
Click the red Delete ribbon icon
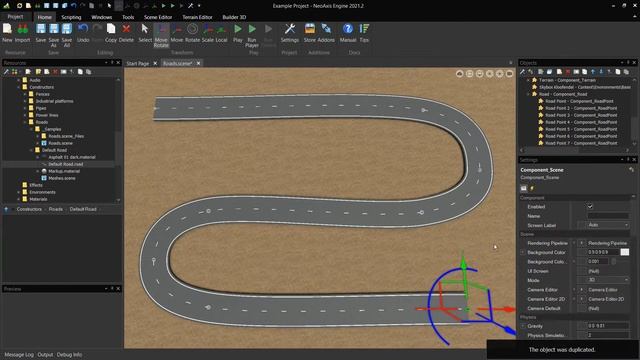[126, 33]
